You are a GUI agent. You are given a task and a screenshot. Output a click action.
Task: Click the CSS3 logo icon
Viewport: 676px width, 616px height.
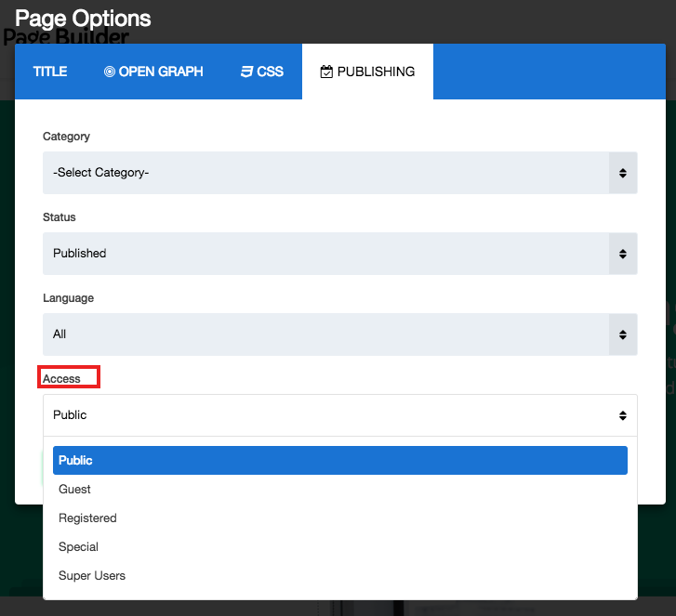246,72
